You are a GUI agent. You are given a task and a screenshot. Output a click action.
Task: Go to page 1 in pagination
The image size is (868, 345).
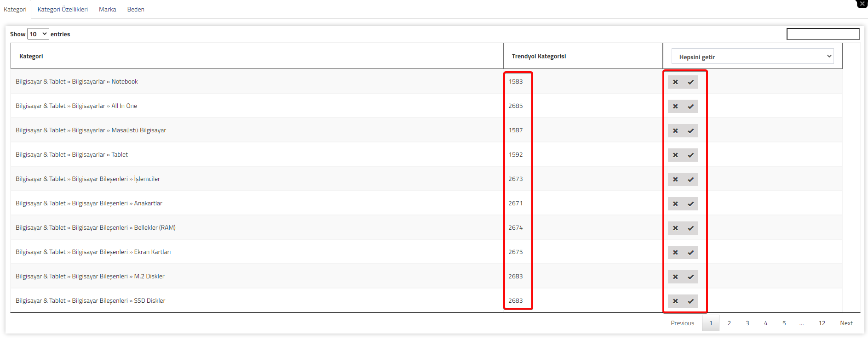coord(711,323)
